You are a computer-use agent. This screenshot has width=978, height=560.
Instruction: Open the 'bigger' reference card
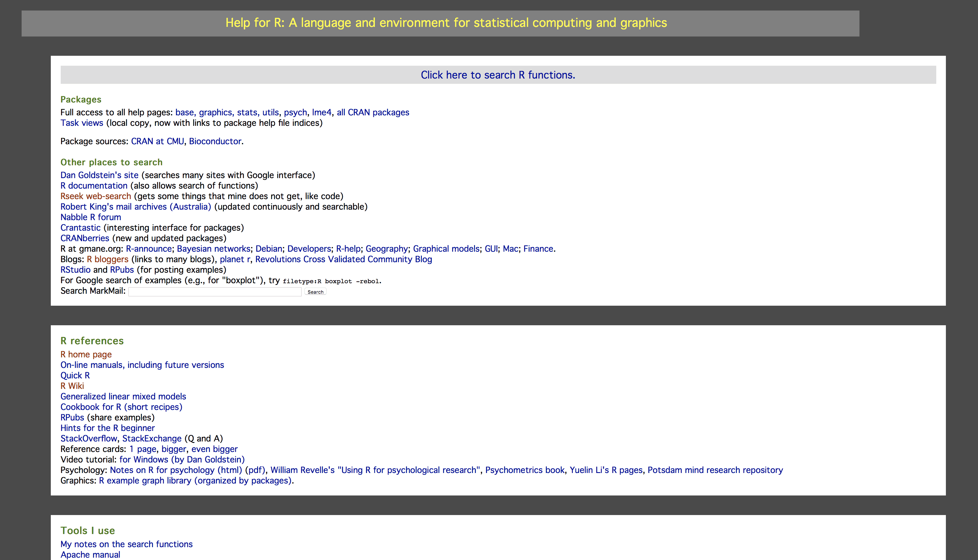pos(174,449)
